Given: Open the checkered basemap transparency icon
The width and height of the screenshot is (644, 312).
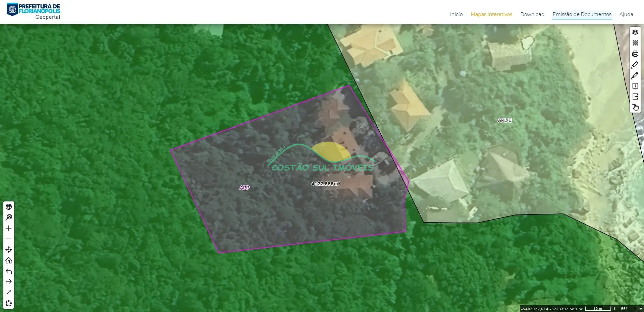Looking at the screenshot, I should point(635,43).
